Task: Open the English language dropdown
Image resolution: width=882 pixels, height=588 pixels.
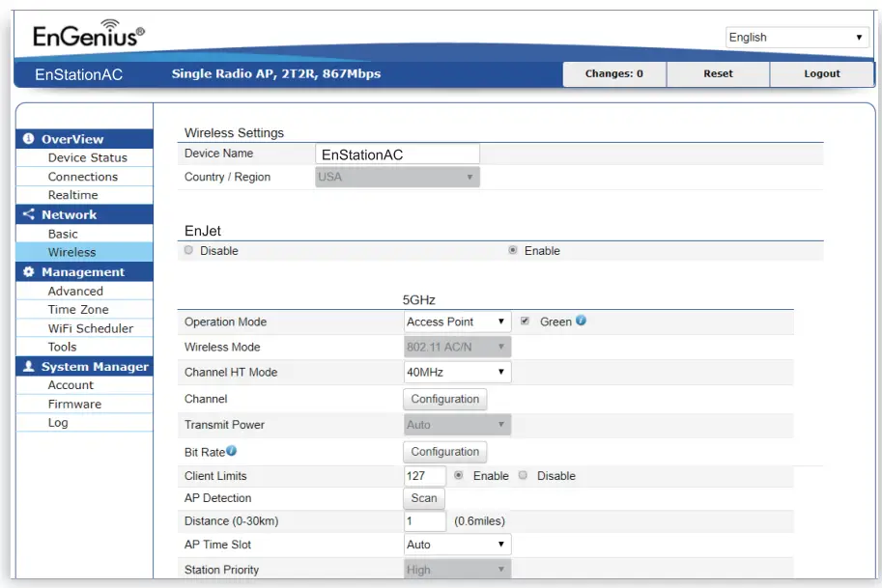Action: 797,38
